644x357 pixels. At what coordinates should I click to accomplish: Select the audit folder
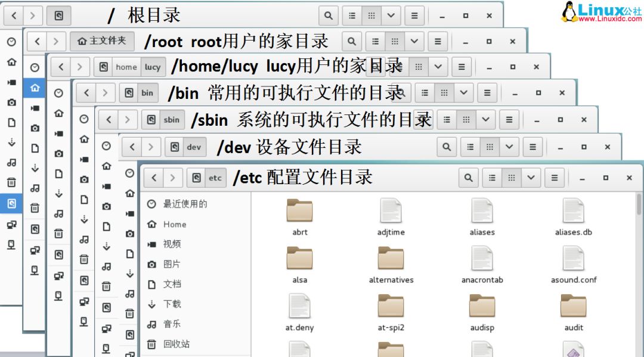(574, 313)
